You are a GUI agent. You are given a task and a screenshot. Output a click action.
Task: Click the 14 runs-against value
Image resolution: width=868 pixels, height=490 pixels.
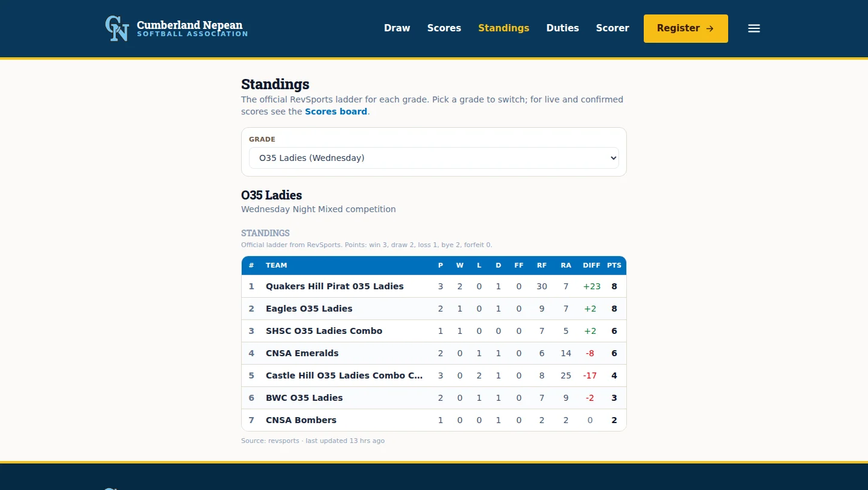click(x=566, y=353)
